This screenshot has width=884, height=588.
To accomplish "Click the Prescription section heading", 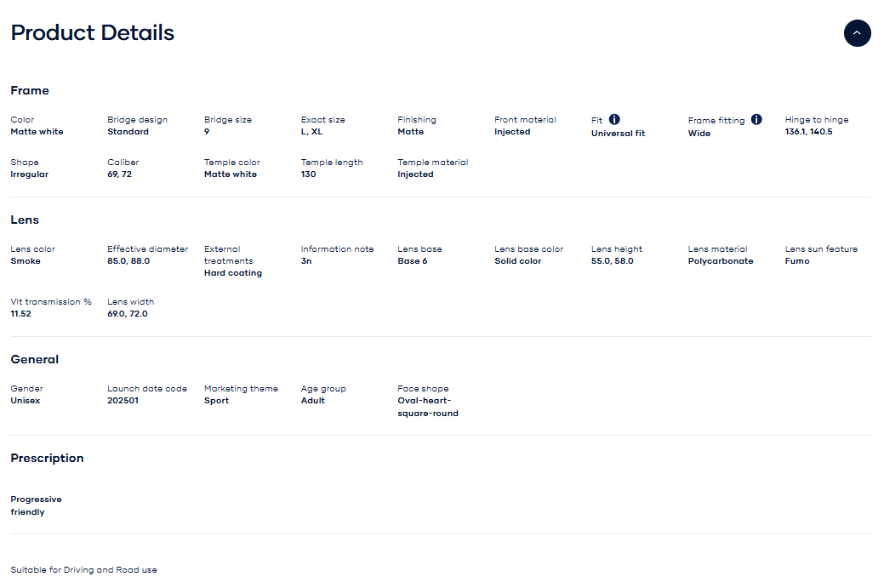I will point(47,458).
